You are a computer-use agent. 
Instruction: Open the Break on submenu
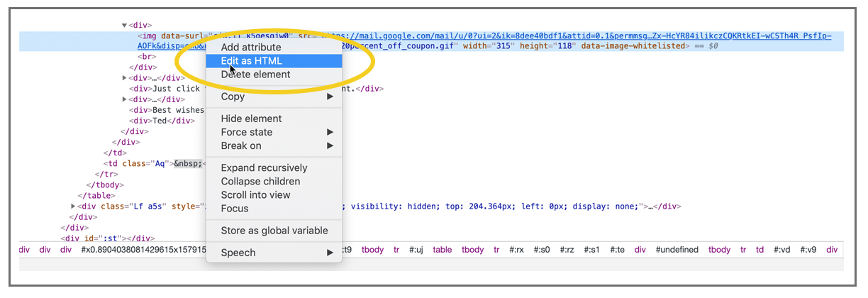pos(274,145)
